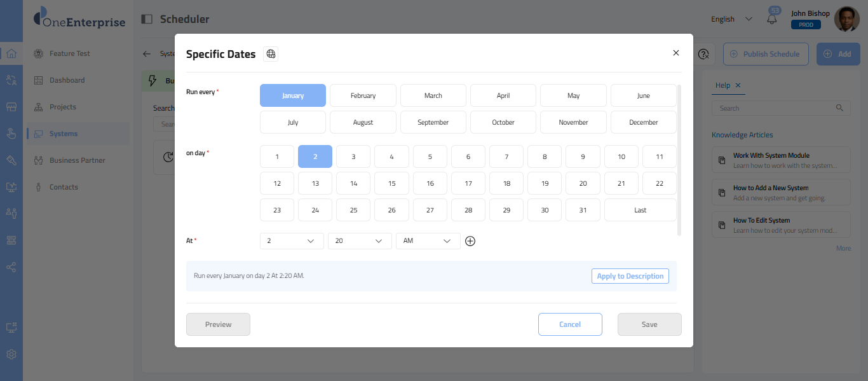Open Business Partner in the side menu
This screenshot has height=381, width=868.
coord(77,160)
